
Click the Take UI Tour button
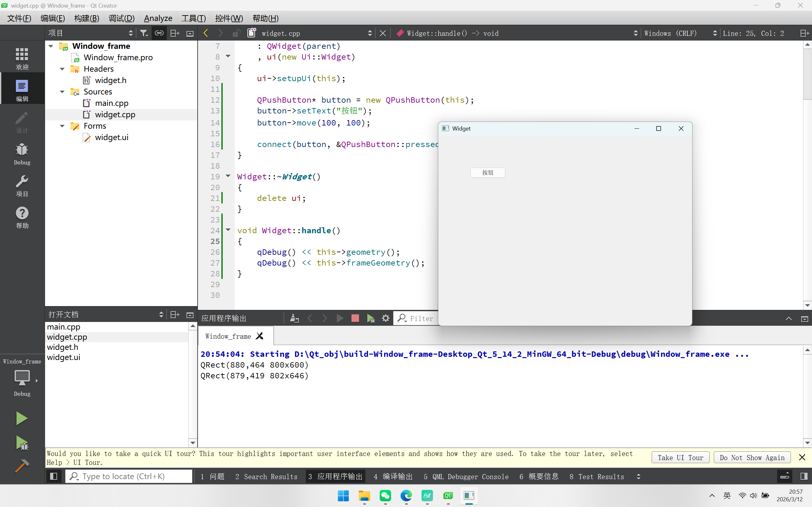coord(680,458)
